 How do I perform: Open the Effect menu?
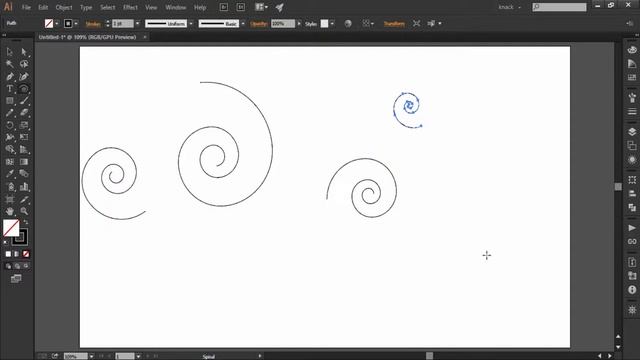[x=130, y=7]
